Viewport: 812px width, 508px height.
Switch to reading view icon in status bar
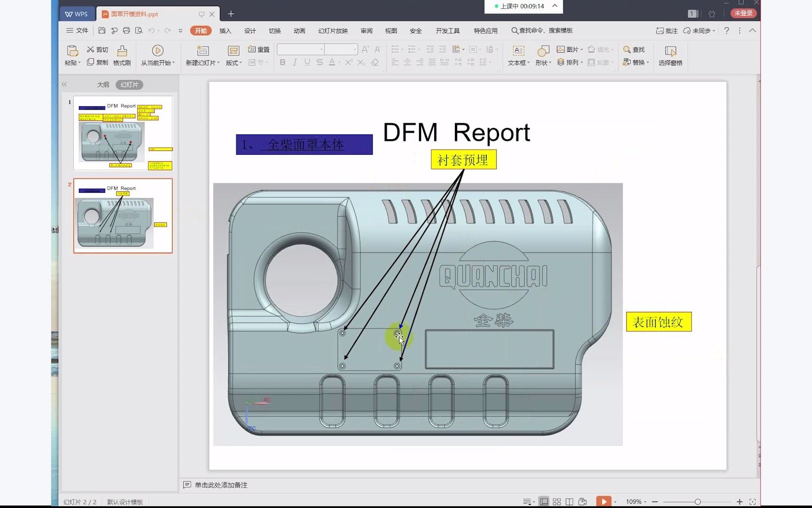click(x=570, y=502)
